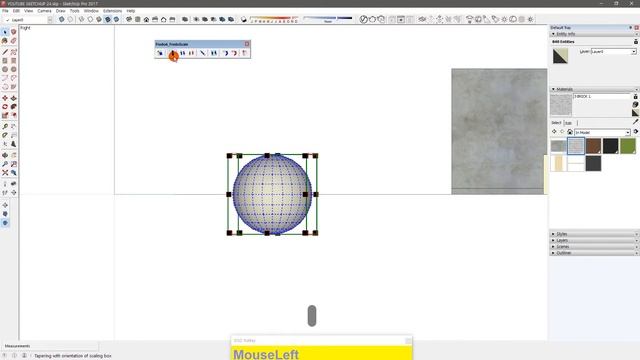
Task: Select the Orbit tool
Action: click(5, 156)
